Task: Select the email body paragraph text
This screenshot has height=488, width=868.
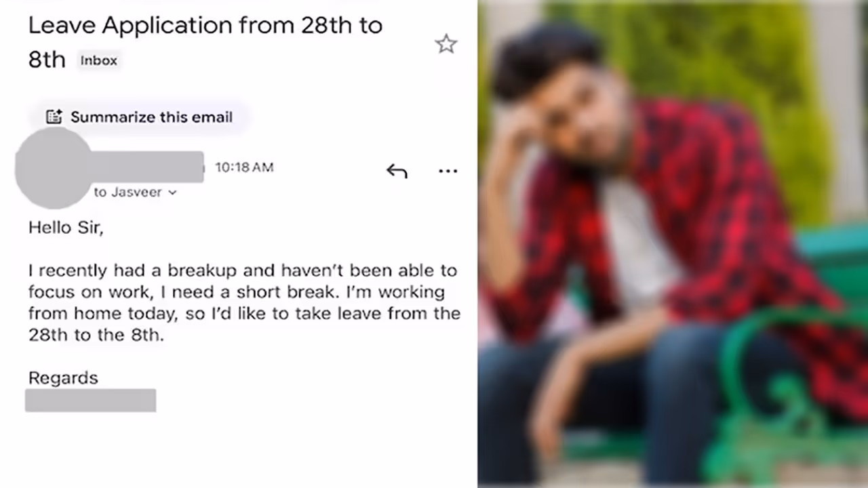Action: (243, 302)
